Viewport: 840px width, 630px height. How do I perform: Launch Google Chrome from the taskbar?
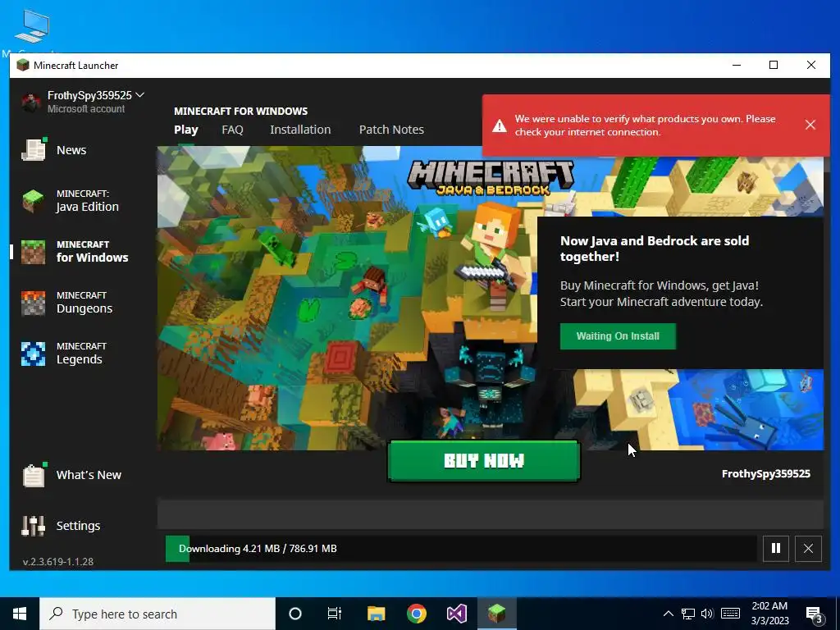[x=416, y=614]
